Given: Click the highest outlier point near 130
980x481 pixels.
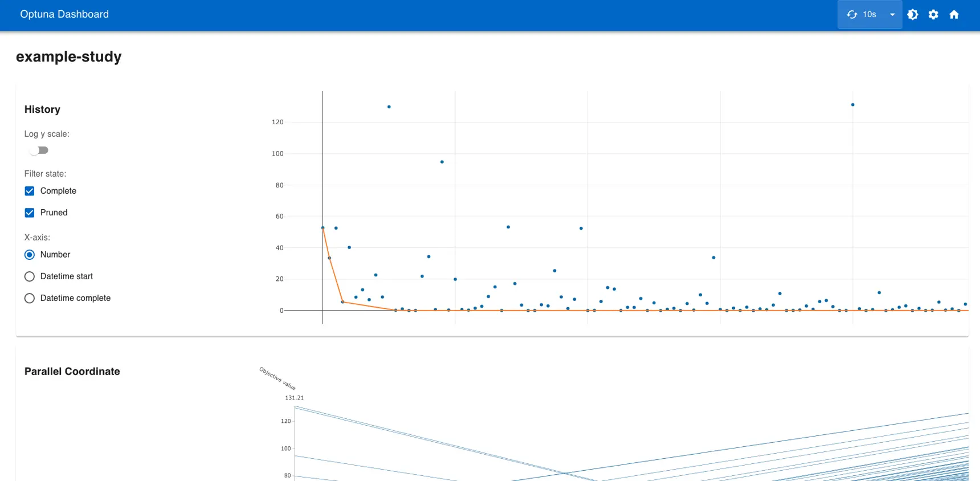Looking at the screenshot, I should pyautogui.click(x=852, y=105).
